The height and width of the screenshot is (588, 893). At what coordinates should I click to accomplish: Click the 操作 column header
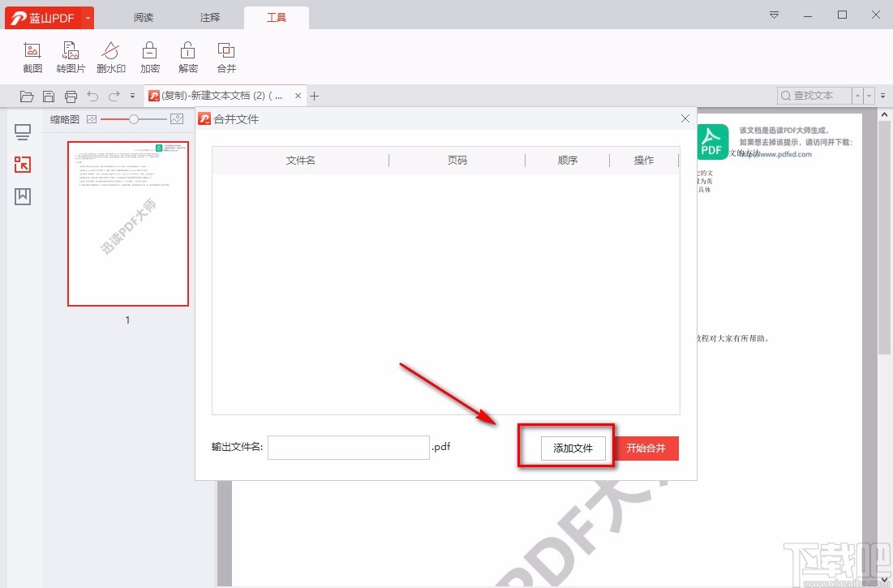click(644, 160)
